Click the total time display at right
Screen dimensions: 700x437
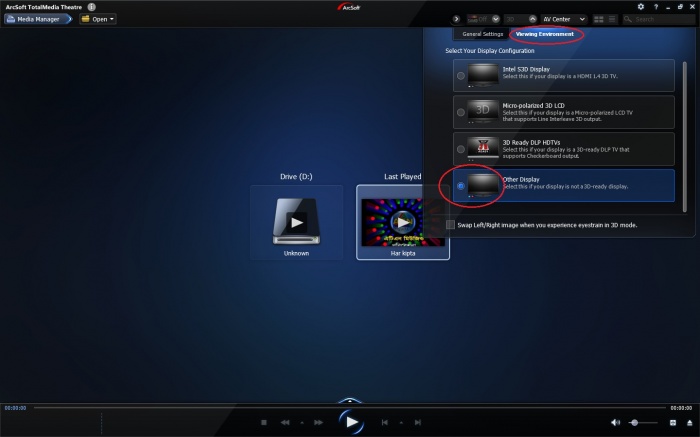click(681, 408)
